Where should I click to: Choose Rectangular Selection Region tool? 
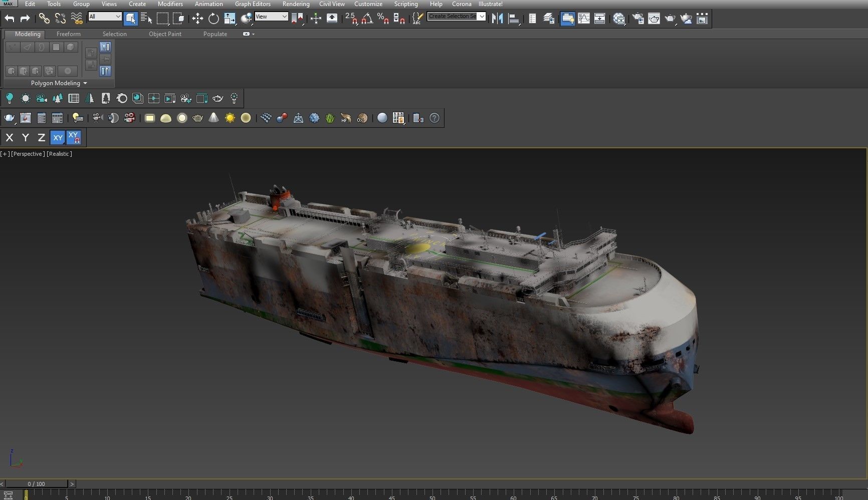coord(162,19)
